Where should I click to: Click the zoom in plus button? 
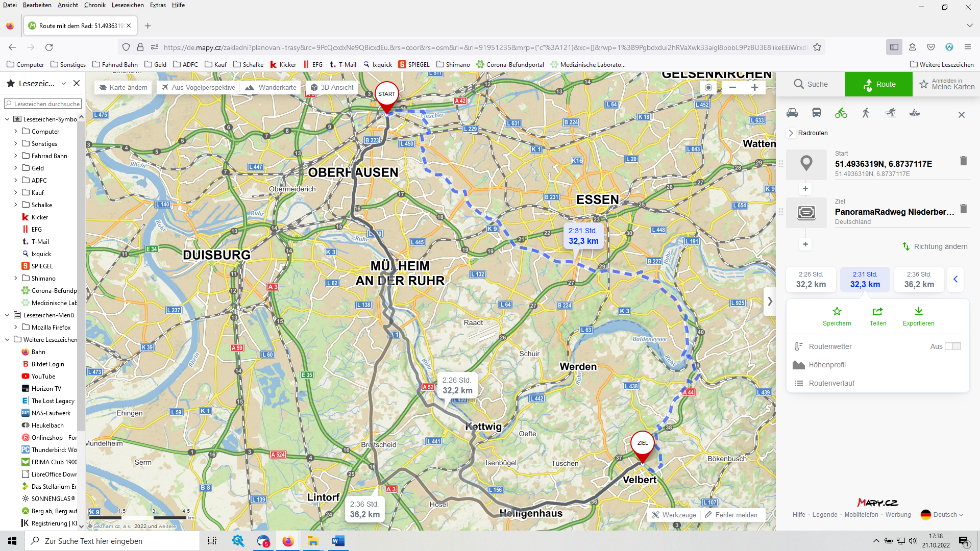click(754, 87)
